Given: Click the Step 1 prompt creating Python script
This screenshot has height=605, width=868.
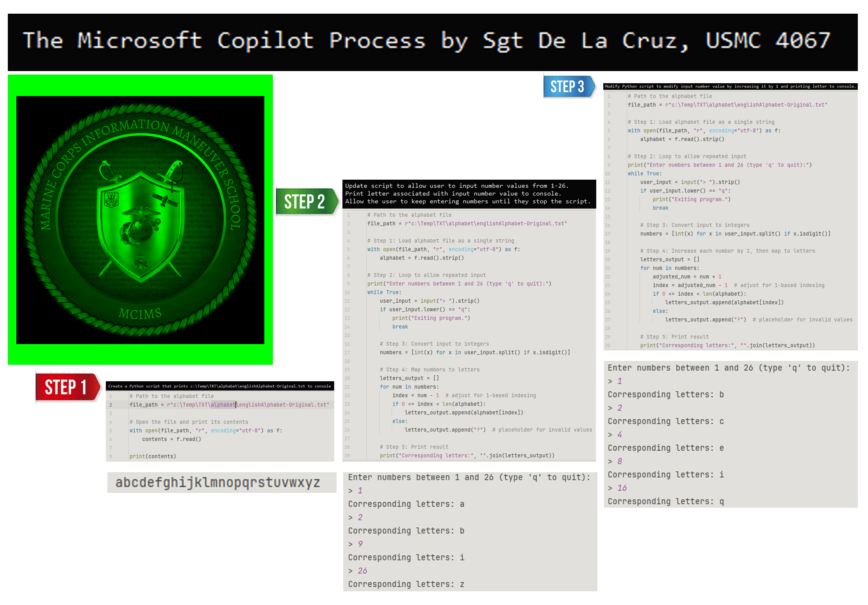Looking at the screenshot, I should click(x=220, y=386).
